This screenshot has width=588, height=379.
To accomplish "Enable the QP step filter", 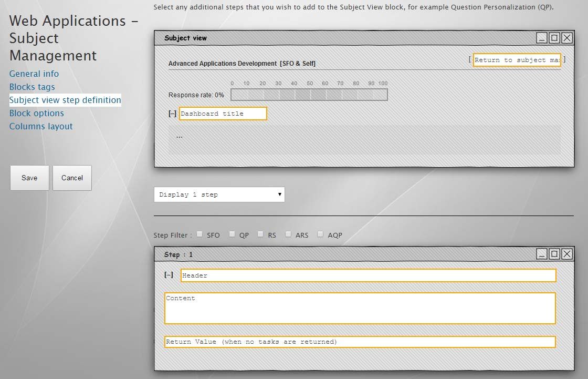I will pyautogui.click(x=232, y=234).
